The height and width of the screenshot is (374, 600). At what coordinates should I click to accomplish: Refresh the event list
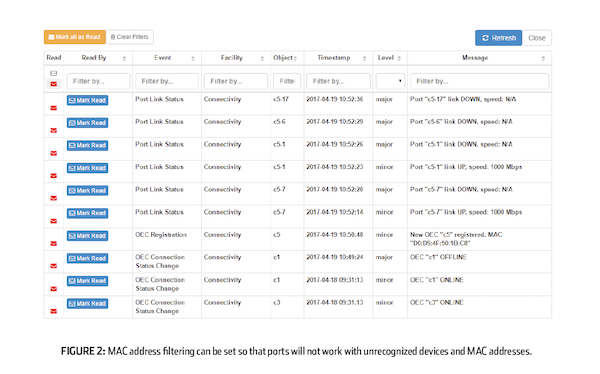(499, 38)
